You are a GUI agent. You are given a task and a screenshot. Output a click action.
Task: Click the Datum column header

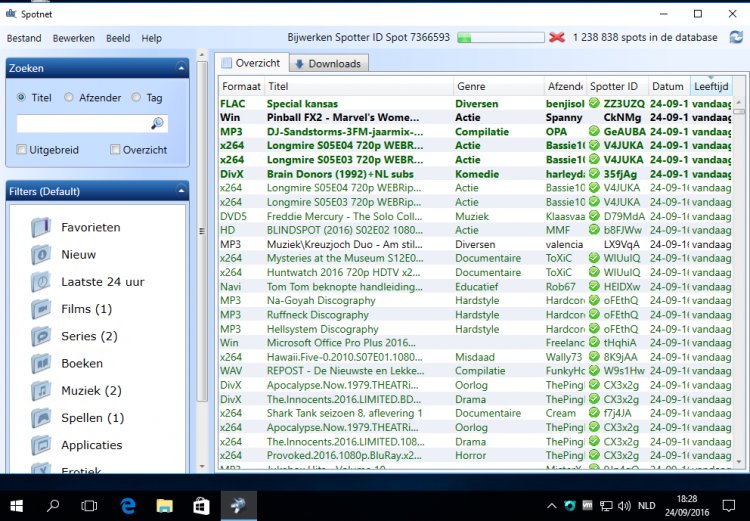667,87
